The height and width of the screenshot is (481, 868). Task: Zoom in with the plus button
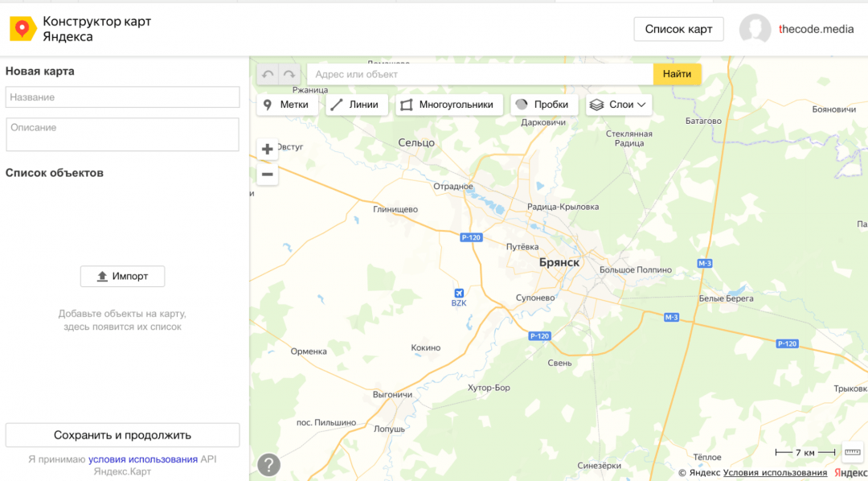(268, 149)
